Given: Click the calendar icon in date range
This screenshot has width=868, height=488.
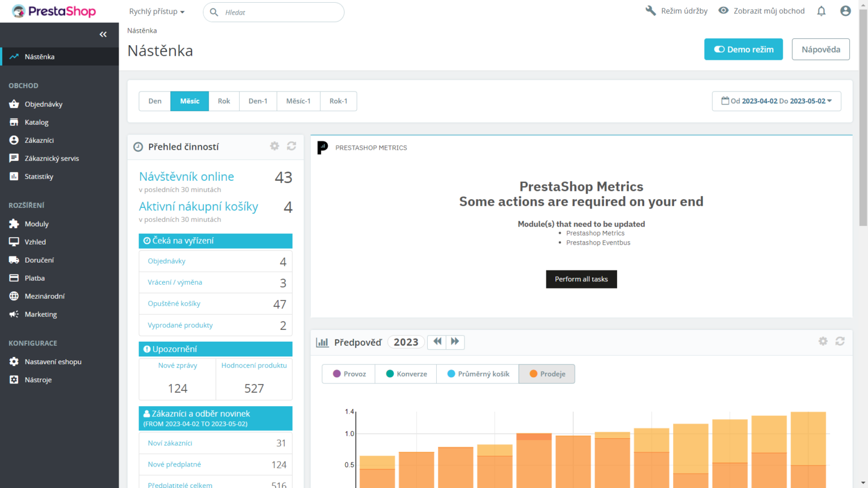Looking at the screenshot, I should [725, 101].
